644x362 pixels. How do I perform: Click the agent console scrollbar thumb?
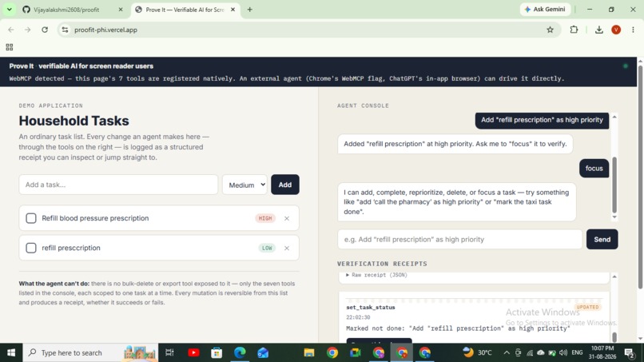coord(614,185)
